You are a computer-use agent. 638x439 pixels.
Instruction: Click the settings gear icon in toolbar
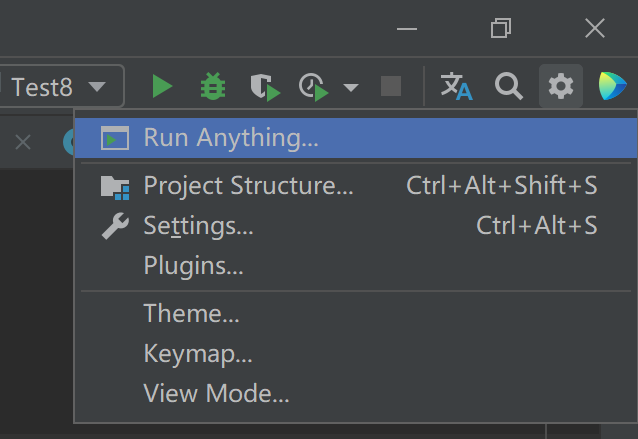(x=561, y=87)
